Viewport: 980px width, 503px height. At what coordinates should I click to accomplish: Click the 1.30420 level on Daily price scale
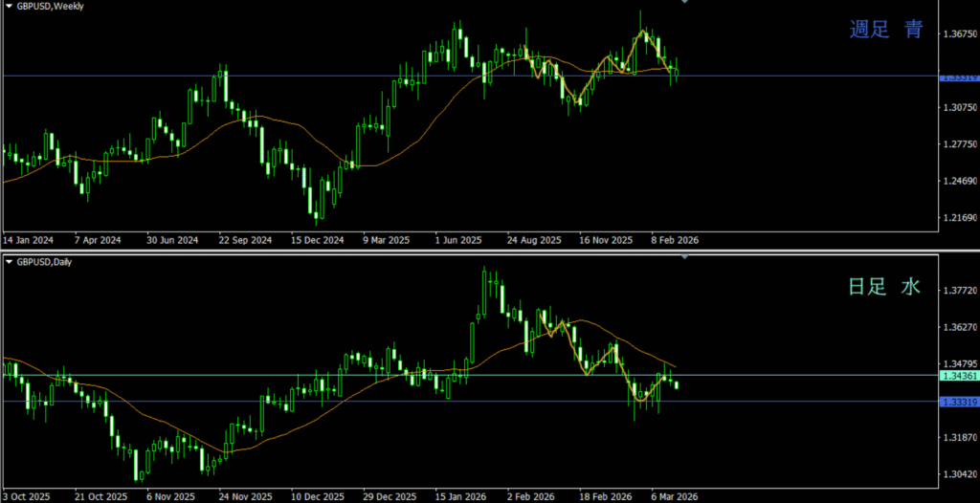pyautogui.click(x=959, y=474)
